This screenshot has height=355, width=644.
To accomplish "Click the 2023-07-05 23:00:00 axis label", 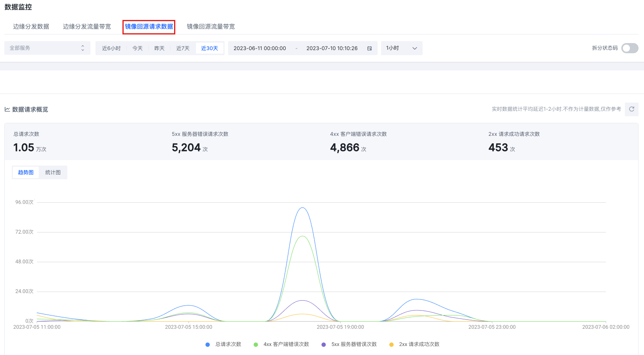I will (492, 327).
